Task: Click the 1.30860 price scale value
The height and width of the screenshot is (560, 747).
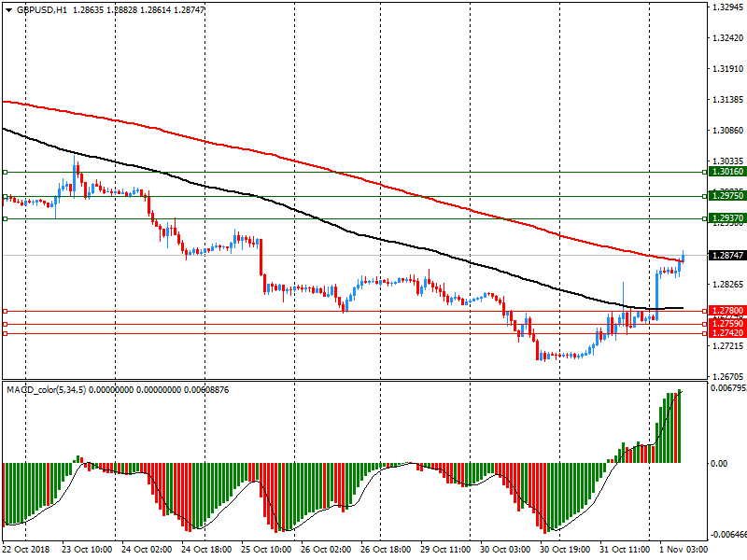Action: (728, 131)
